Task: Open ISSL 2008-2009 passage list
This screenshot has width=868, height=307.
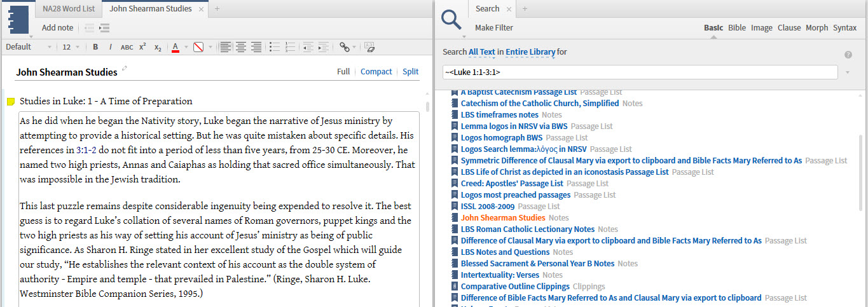Action: (488, 207)
